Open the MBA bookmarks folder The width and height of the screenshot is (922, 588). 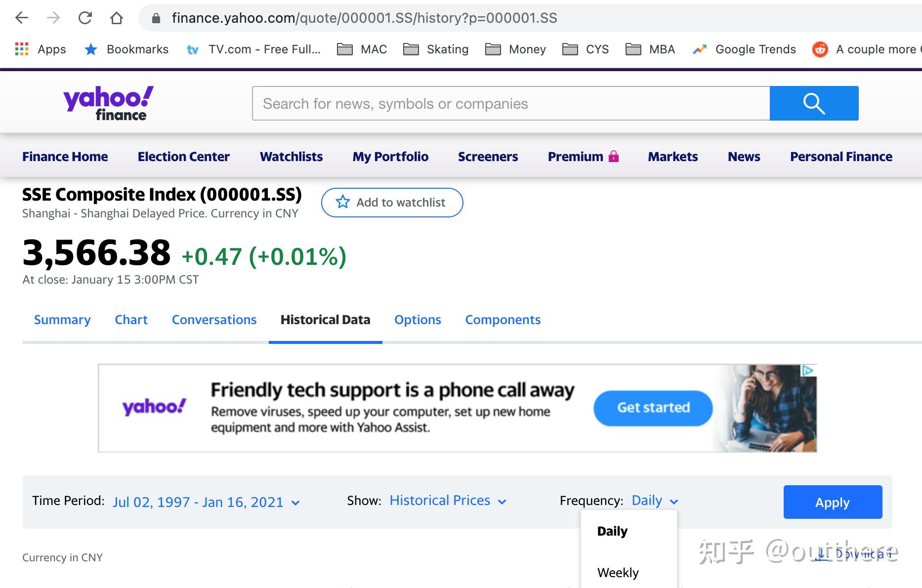tap(650, 49)
